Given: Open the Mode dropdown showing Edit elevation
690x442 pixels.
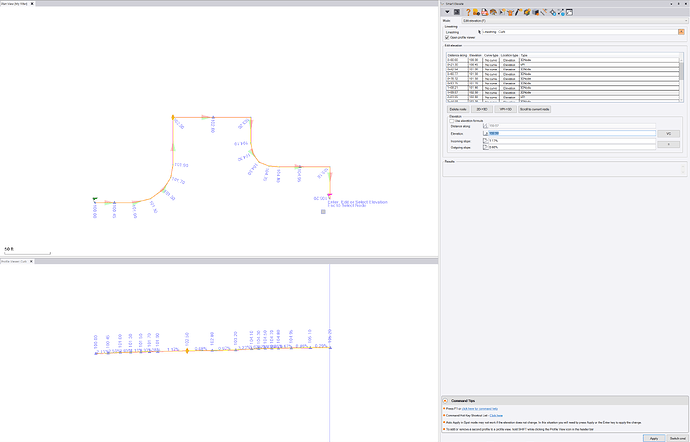Looking at the screenshot, I should 575,21.
